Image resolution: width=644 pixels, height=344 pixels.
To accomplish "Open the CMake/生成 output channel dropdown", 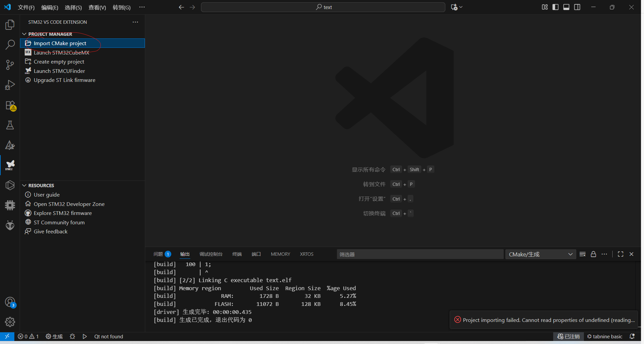I will [x=540, y=254].
